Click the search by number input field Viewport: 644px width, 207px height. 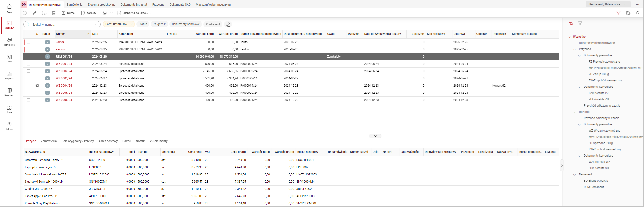click(x=62, y=25)
